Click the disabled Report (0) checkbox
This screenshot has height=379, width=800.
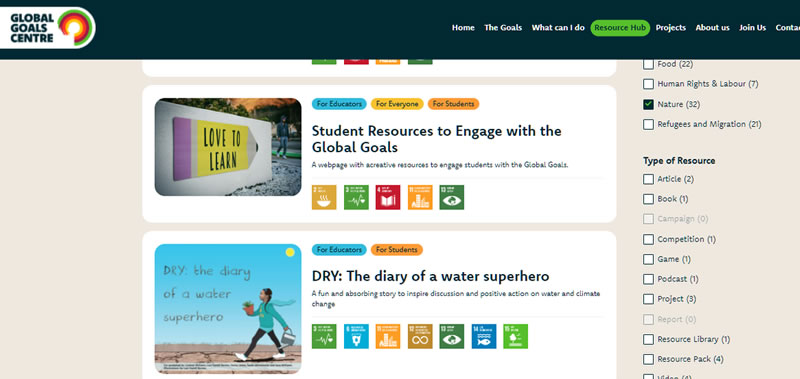point(648,319)
